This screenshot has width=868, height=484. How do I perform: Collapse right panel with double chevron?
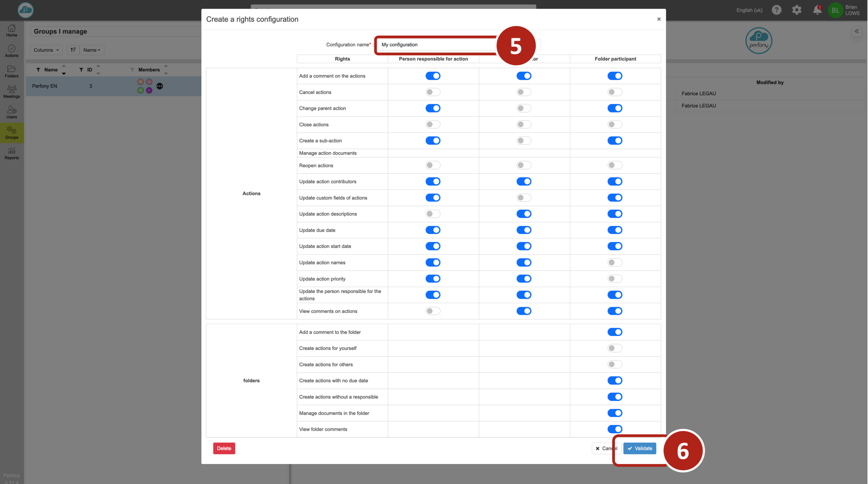pos(857,31)
